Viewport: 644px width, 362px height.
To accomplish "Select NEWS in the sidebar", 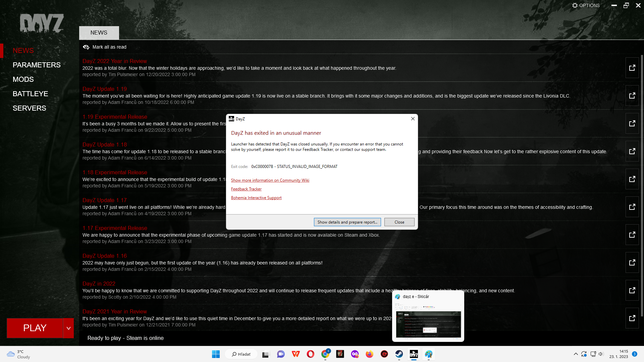I will 23,51.
